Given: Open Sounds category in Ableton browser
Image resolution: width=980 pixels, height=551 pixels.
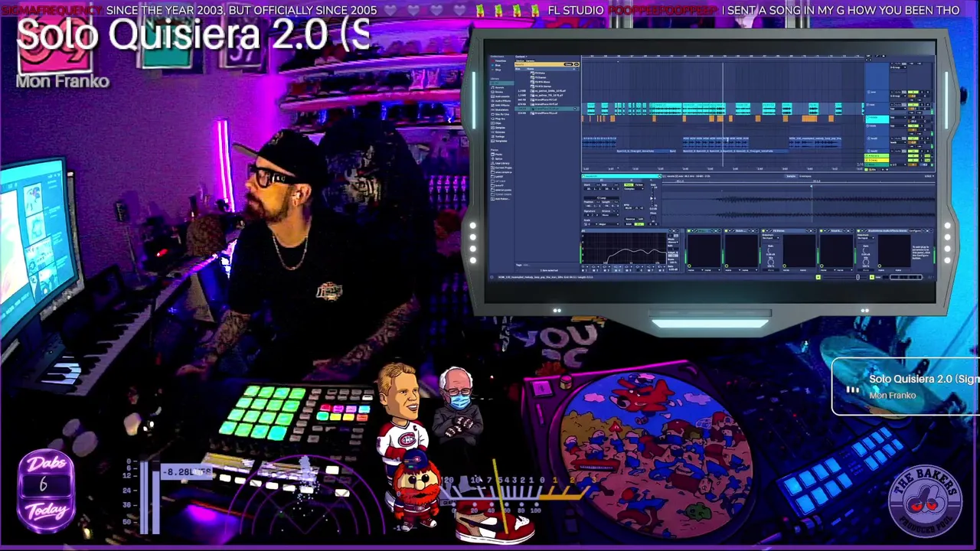Looking at the screenshot, I should click(498, 87).
